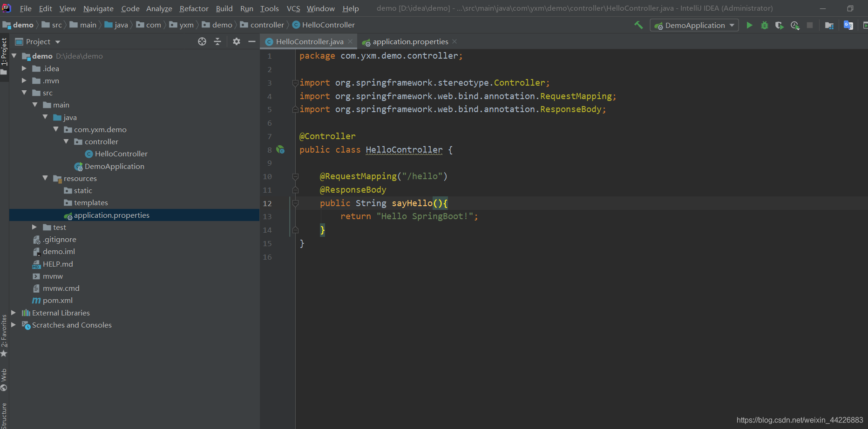The height and width of the screenshot is (429, 868).
Task: Expand External Libraries node
Action: [x=14, y=313]
